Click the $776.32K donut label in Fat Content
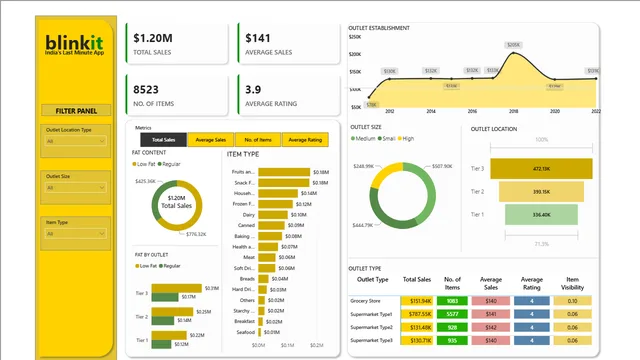This screenshot has height=360, width=640. click(x=196, y=234)
